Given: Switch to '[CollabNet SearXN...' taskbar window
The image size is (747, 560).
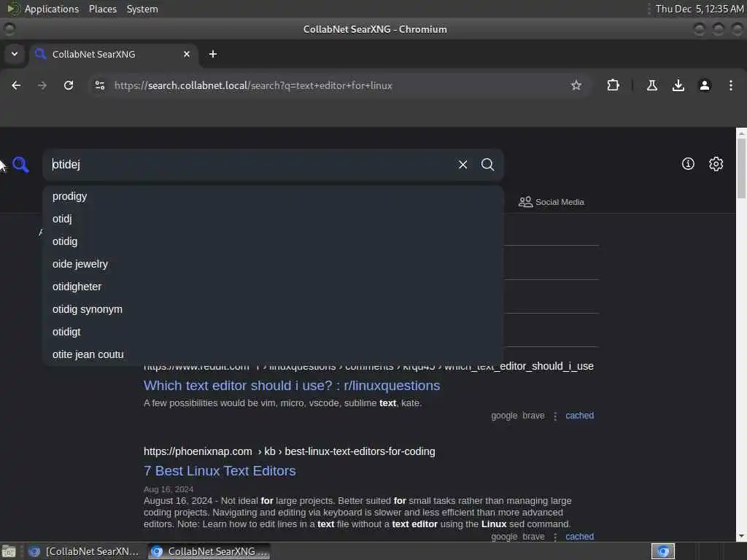Looking at the screenshot, I should pos(84,551).
